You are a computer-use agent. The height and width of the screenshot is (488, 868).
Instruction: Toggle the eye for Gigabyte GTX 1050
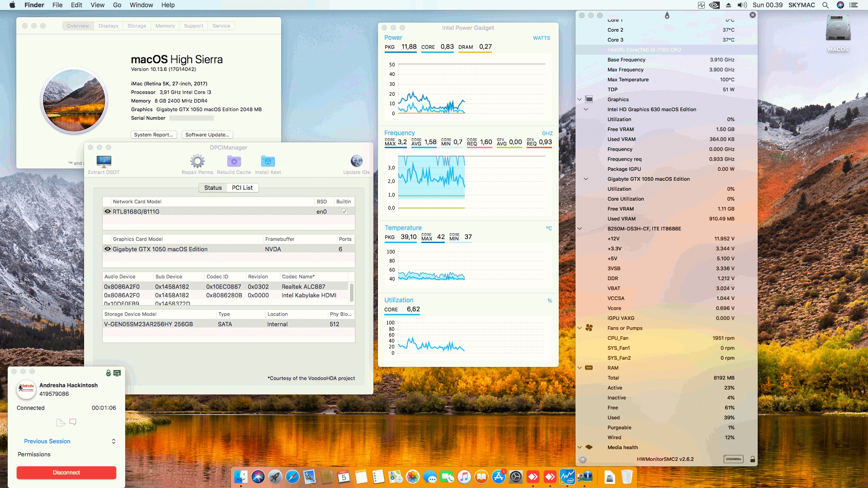(x=107, y=249)
